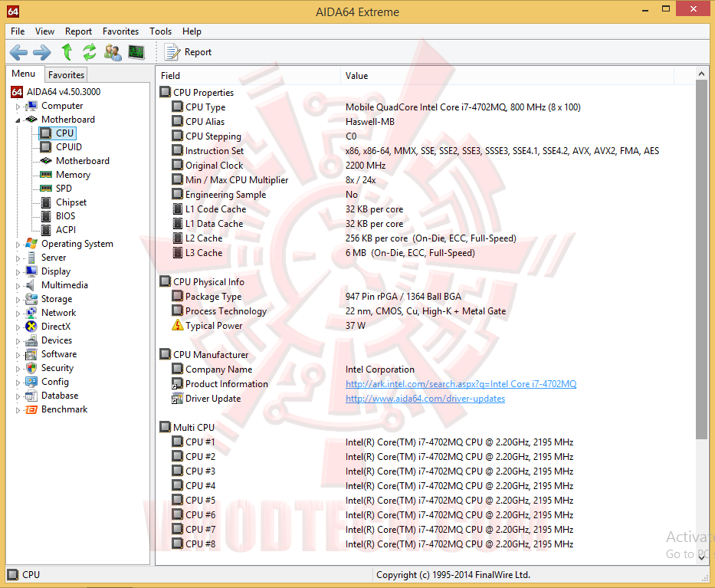Screen dimensions: 715x588
Task: Open the aida64.com driver-updates link
Action: coord(425,399)
